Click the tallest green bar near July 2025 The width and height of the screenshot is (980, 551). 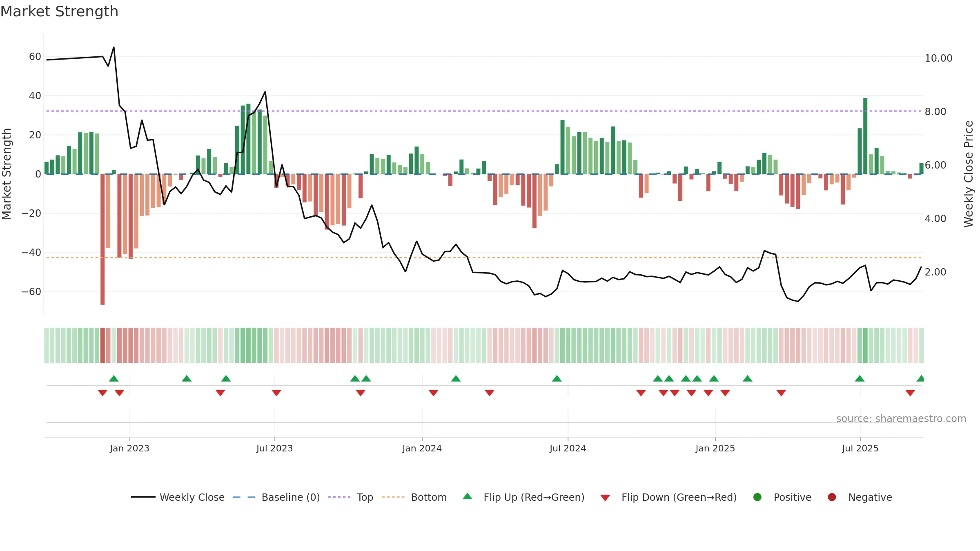865,136
